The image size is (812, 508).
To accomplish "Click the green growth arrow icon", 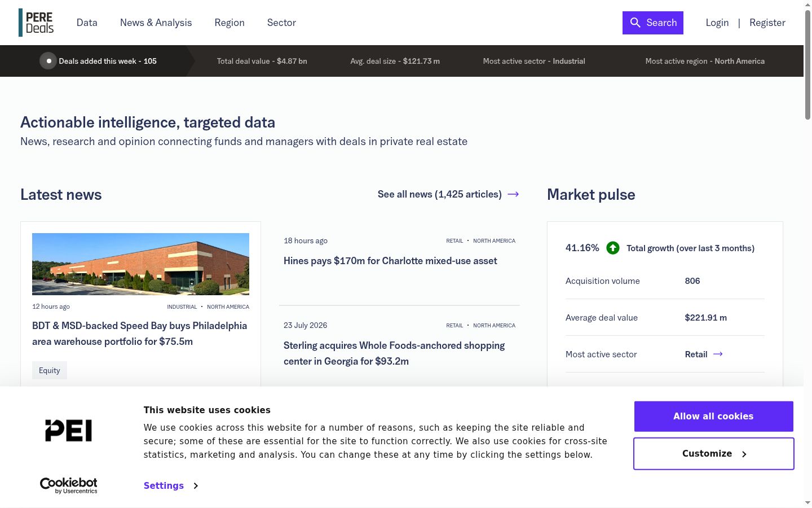I will [x=613, y=248].
